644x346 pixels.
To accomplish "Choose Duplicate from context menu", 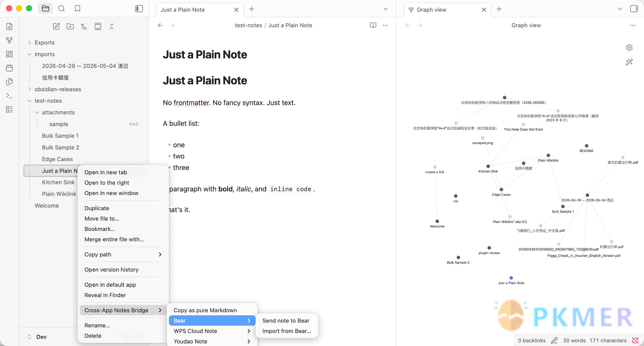I will [x=123, y=208].
